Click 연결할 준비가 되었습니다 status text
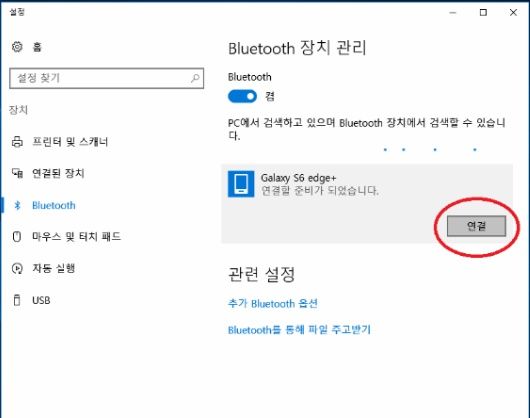 tap(320, 190)
